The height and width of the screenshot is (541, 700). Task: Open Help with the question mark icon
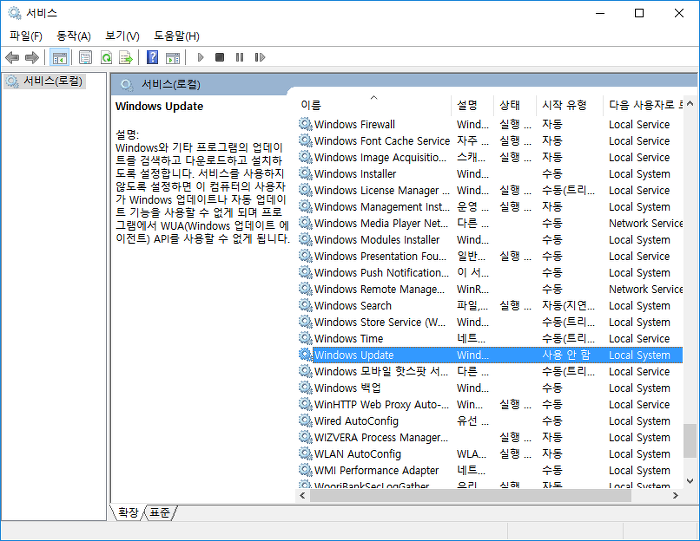click(152, 58)
